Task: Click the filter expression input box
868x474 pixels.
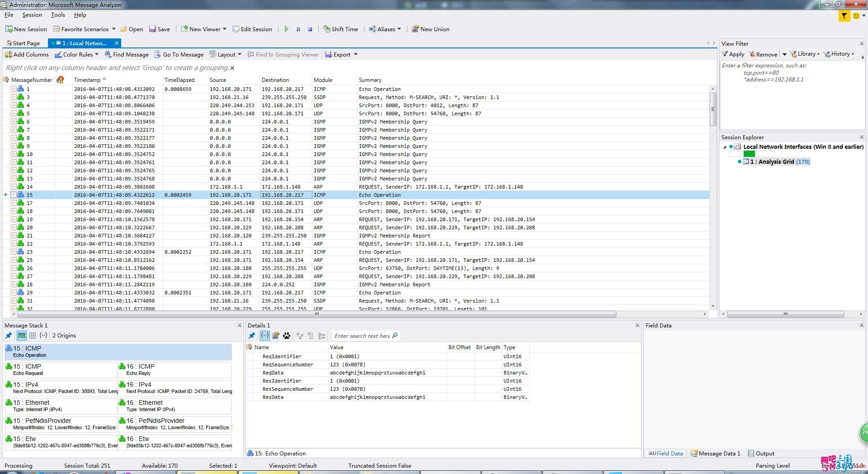Action: tap(792, 95)
